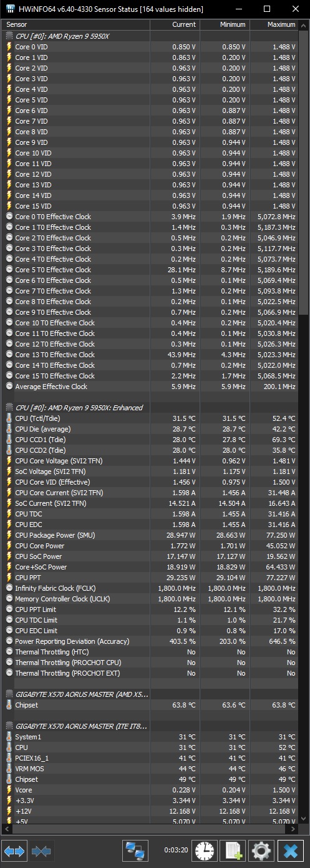The image size is (310, 868).
Task: Click the CPU PPT Limit icon
Action: (9, 609)
